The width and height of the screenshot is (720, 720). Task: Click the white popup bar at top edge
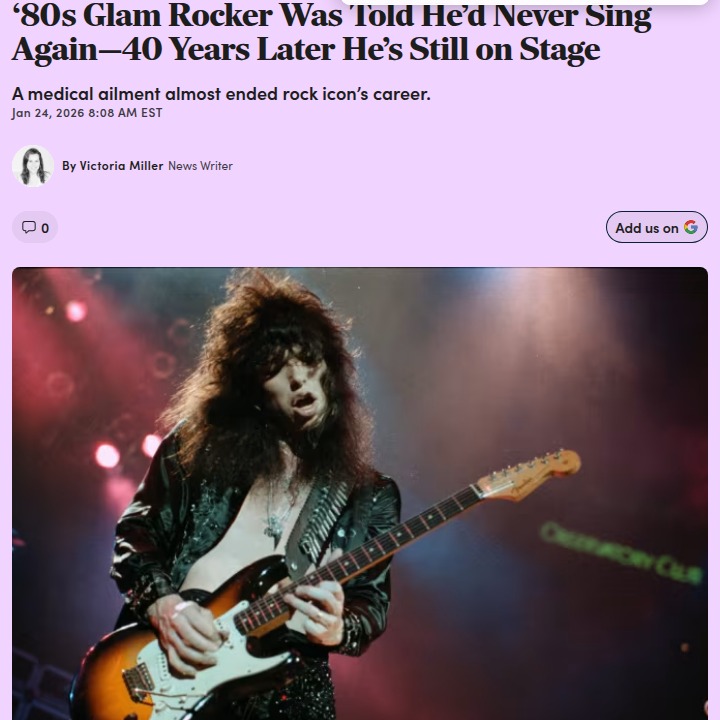tap(524, 2)
